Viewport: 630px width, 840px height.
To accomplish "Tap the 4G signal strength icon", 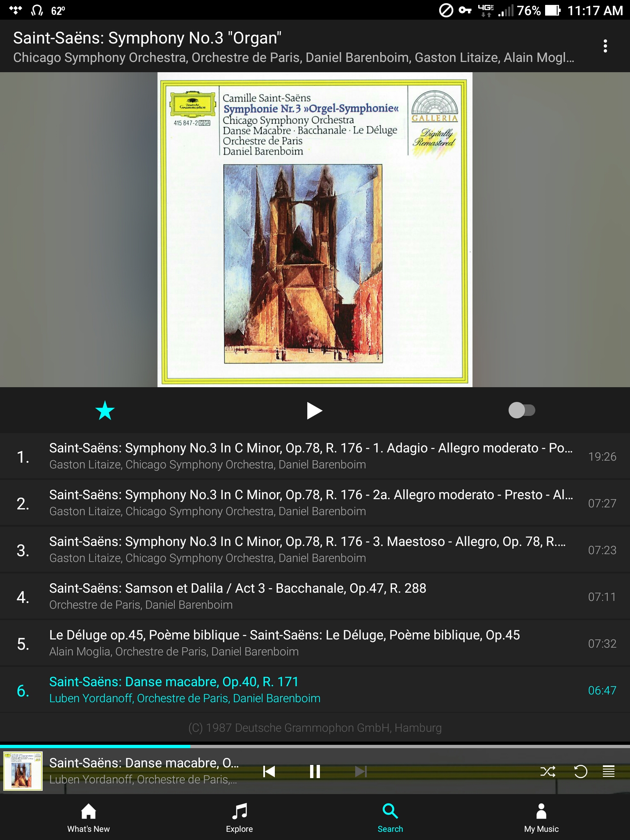I will click(x=506, y=10).
